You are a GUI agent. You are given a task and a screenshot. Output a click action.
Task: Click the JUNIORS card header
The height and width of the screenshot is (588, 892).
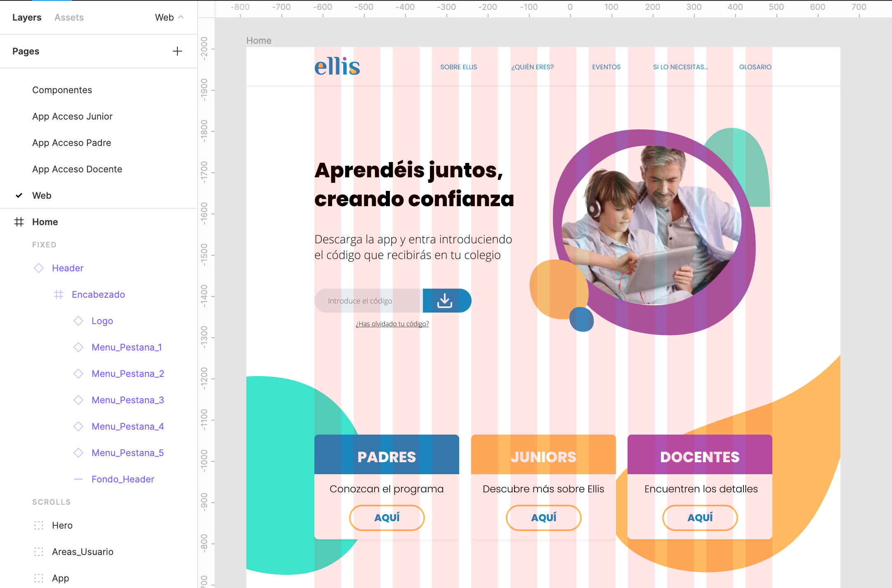click(x=543, y=454)
